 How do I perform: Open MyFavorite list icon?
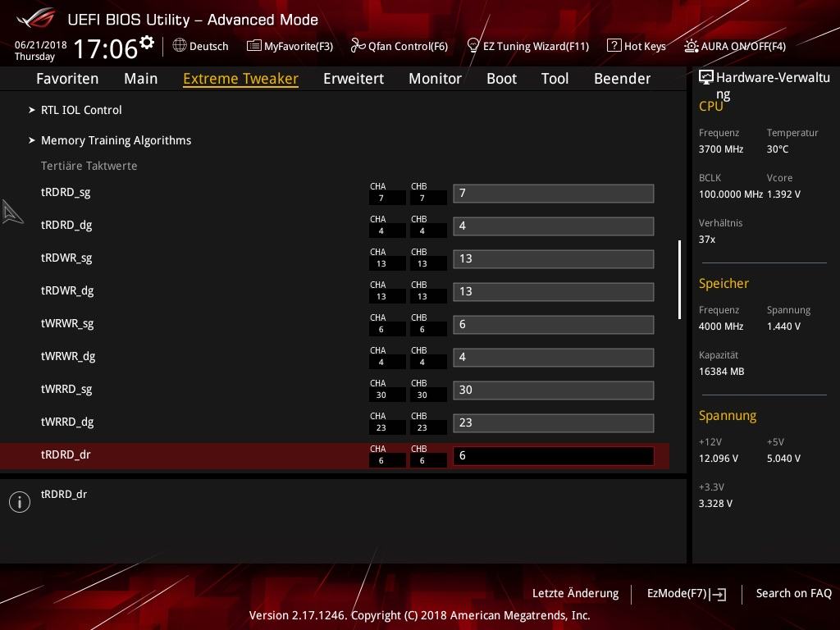coord(254,46)
